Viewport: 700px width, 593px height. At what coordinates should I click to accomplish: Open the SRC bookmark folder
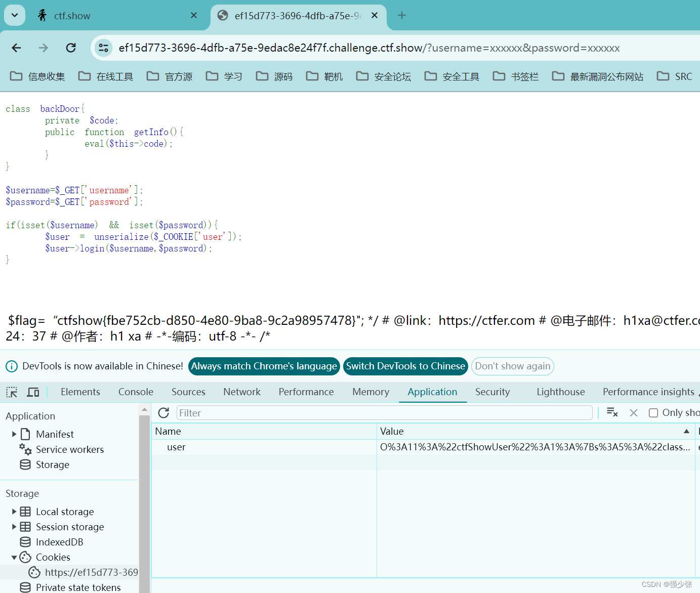(x=675, y=76)
